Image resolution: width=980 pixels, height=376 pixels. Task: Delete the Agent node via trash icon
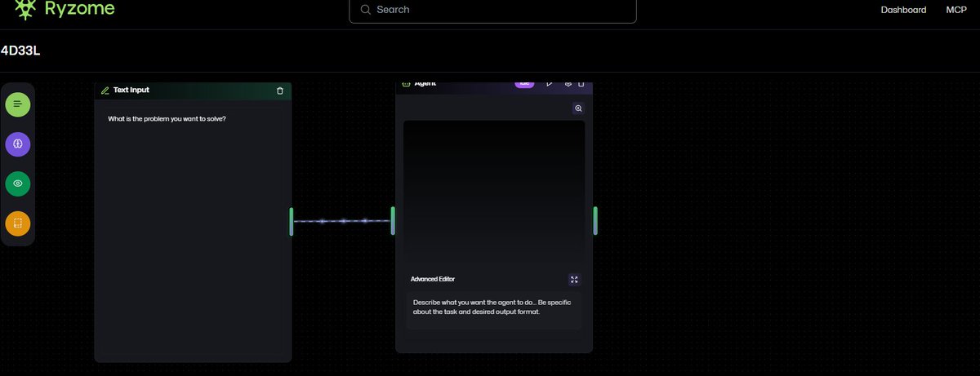pos(581,83)
